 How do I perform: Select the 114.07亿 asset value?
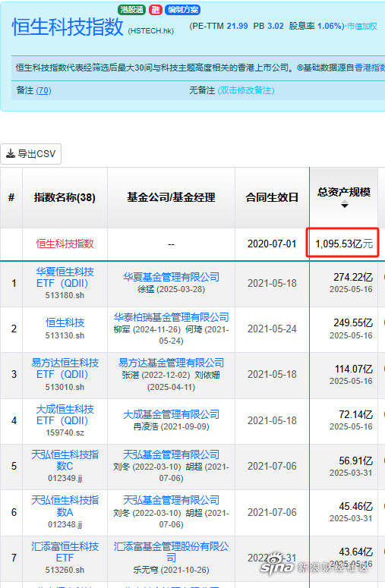(354, 369)
